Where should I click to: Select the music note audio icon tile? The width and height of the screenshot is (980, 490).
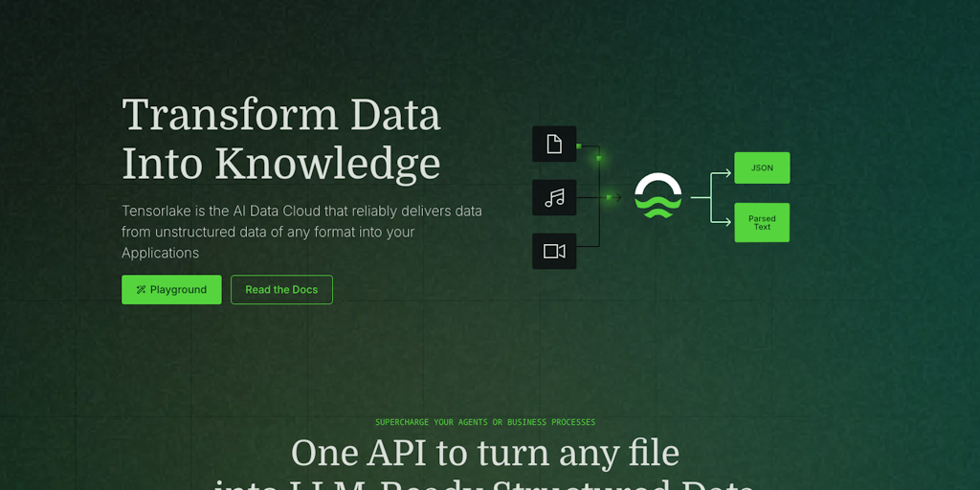pos(554,197)
